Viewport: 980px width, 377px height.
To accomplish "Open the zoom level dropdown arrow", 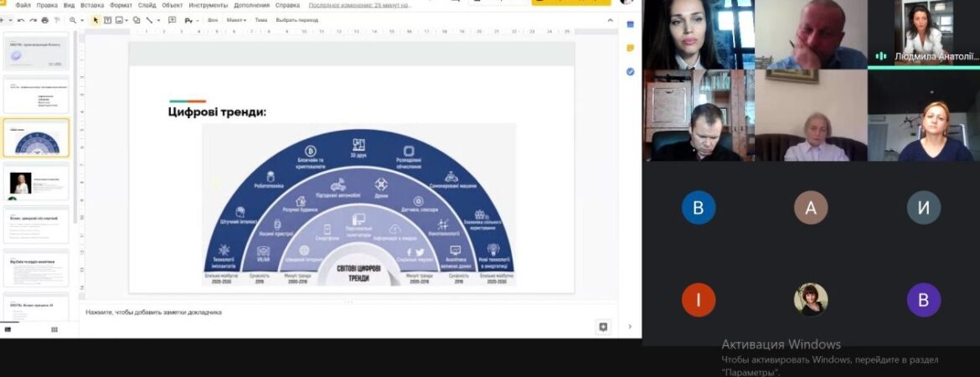I will pos(82,20).
